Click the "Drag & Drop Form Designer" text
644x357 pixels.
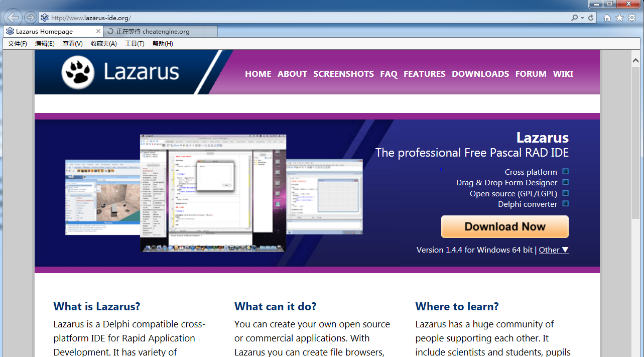click(506, 183)
